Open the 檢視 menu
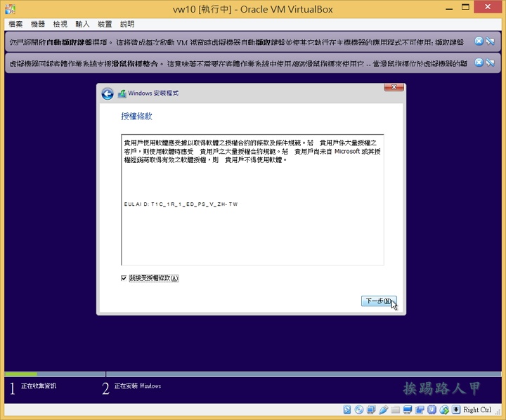This screenshot has width=506, height=420. [60, 24]
